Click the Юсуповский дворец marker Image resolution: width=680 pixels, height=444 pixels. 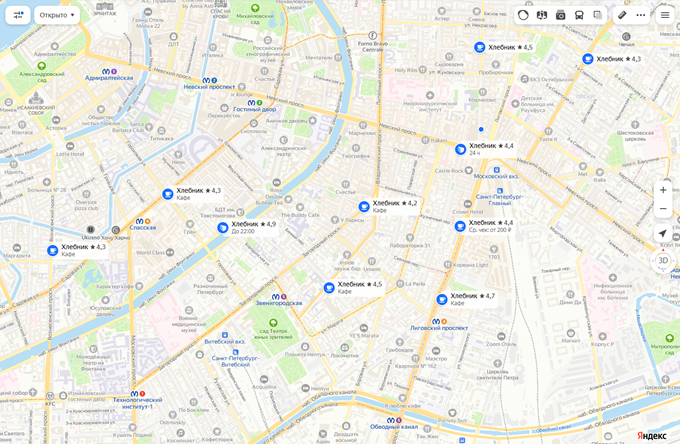coord(105,300)
